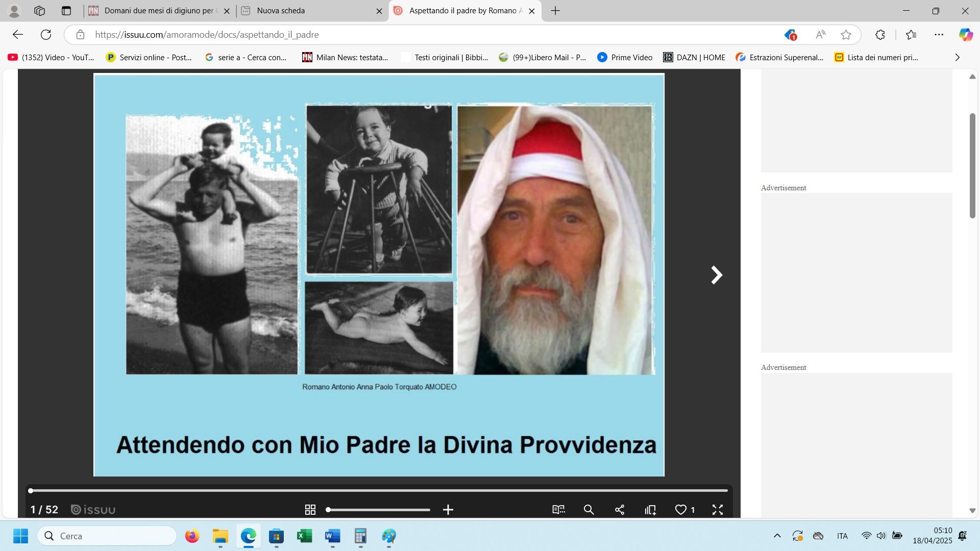
Task: Show hidden system tray icons
Action: click(777, 536)
